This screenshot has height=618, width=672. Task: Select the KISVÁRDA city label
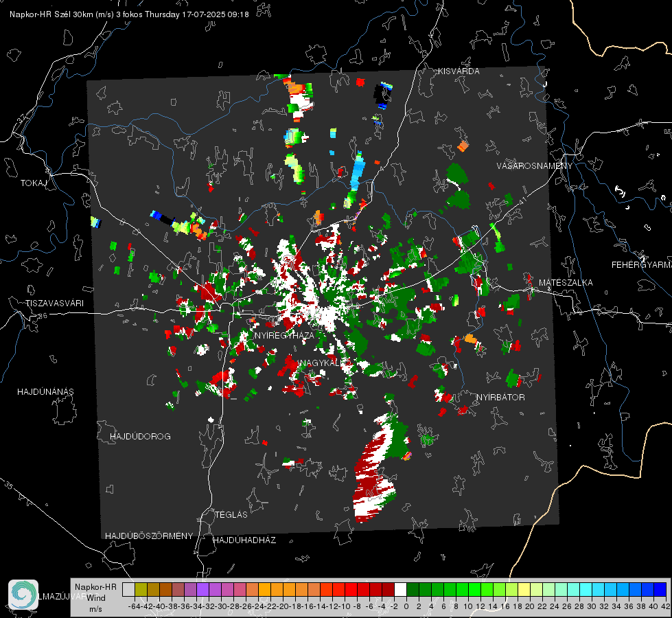click(x=459, y=71)
